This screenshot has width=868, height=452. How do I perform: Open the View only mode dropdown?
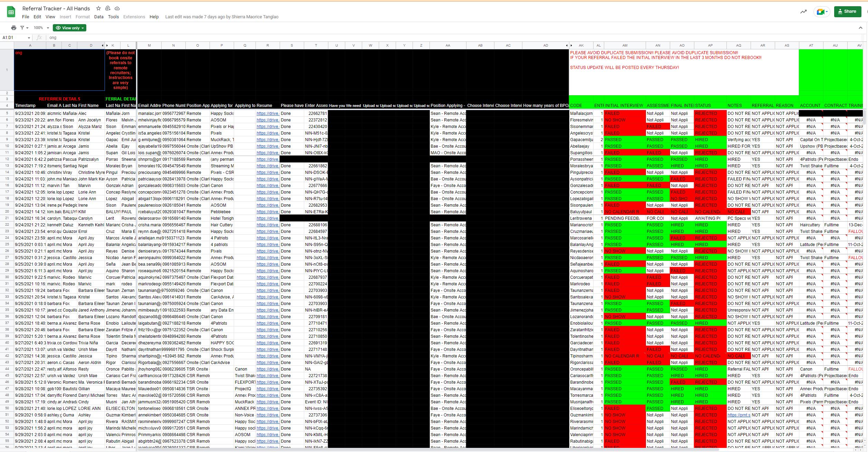click(x=69, y=28)
